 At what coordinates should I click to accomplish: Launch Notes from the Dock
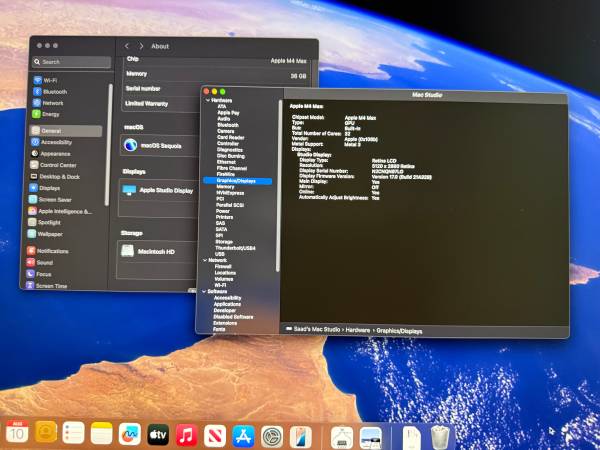point(101,433)
